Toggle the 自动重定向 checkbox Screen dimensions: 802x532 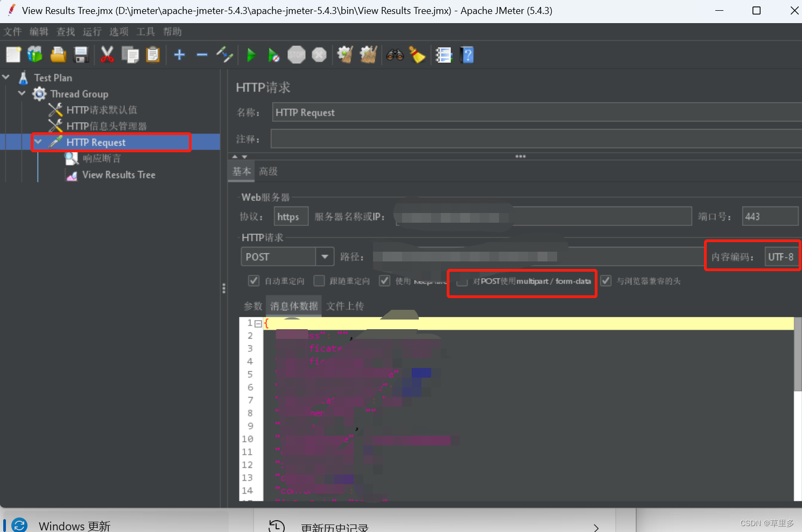[254, 281]
